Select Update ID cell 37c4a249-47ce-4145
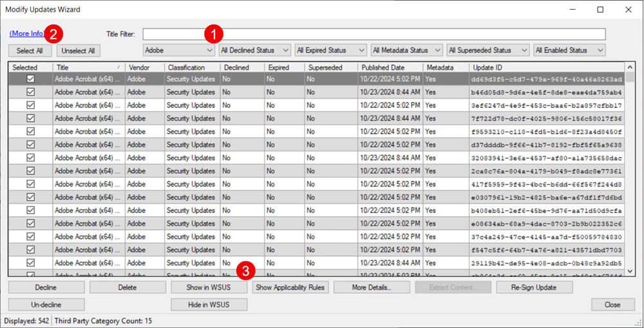This screenshot has width=644, height=328. 547,237
